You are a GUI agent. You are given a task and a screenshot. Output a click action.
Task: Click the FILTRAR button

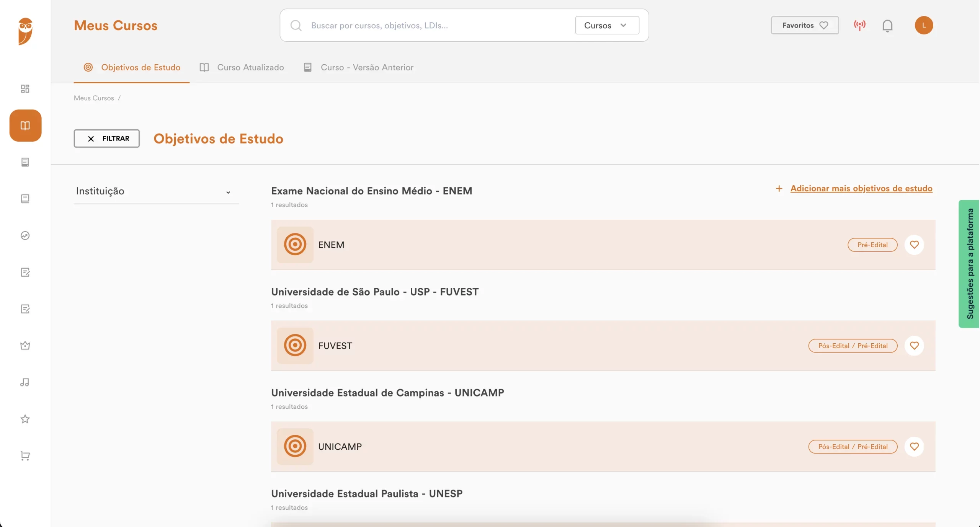tap(106, 139)
